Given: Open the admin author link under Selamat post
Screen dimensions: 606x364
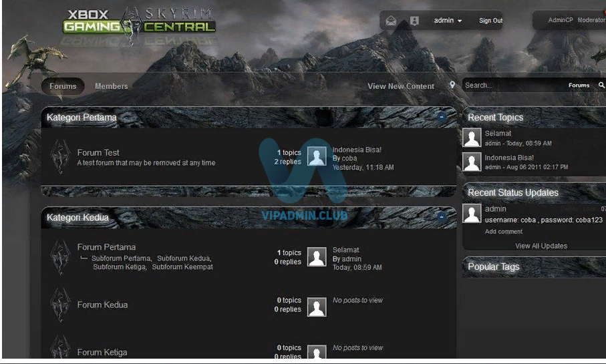Looking at the screenshot, I should [x=351, y=259].
